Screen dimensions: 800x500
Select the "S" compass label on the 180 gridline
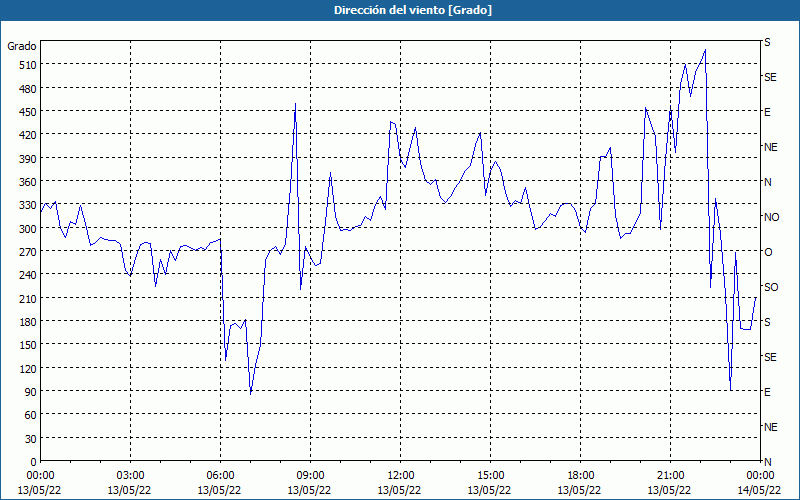767,322
